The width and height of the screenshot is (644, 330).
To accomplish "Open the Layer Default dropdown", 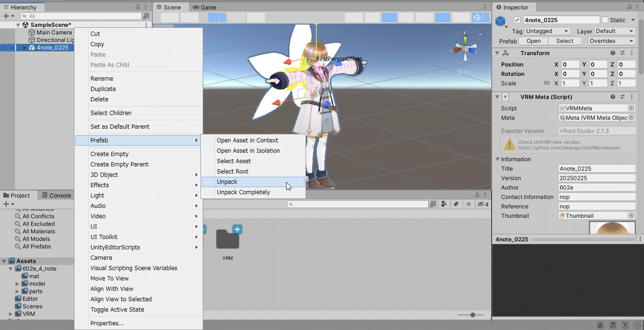I will coord(614,31).
